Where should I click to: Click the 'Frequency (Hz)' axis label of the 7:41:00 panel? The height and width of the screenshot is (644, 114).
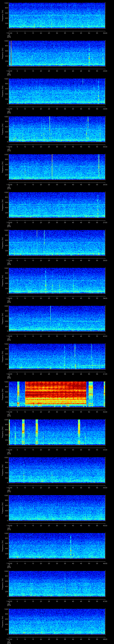point(3,394)
